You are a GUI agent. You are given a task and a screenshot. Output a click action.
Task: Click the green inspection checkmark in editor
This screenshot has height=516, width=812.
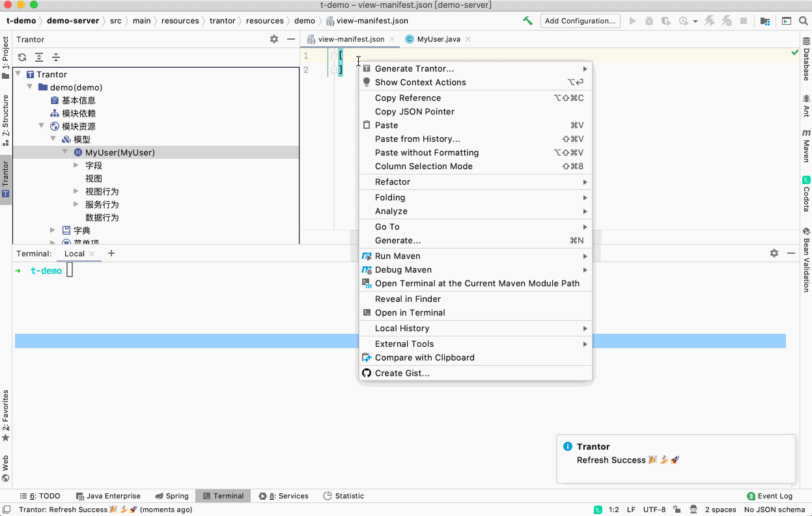point(795,52)
